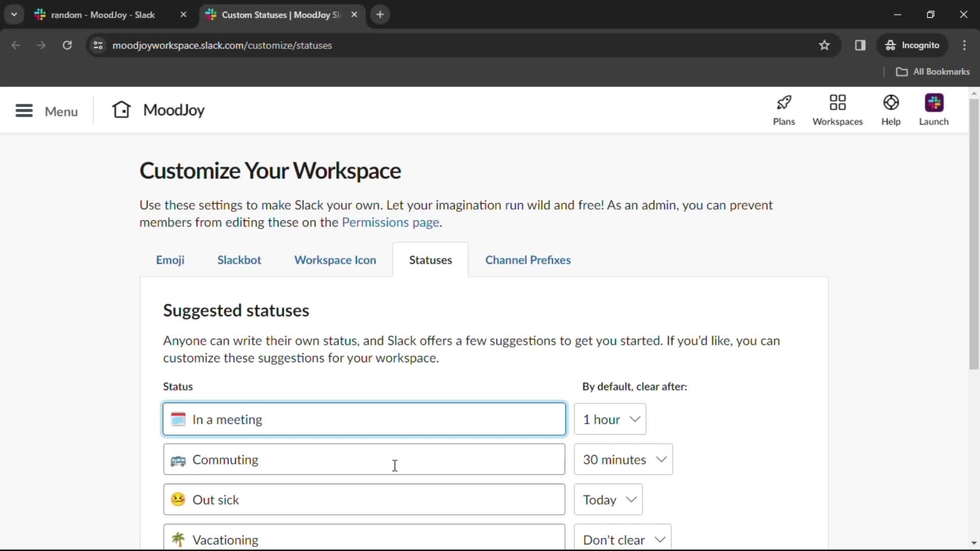
Task: Switch to the Emoji customization tab
Action: coord(169,260)
